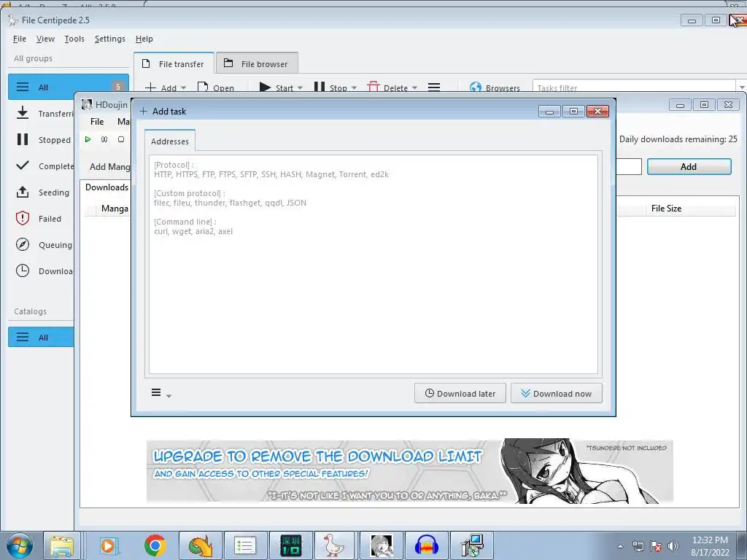Click the Open file icon in toolbar
The image size is (747, 560).
tap(203, 87)
